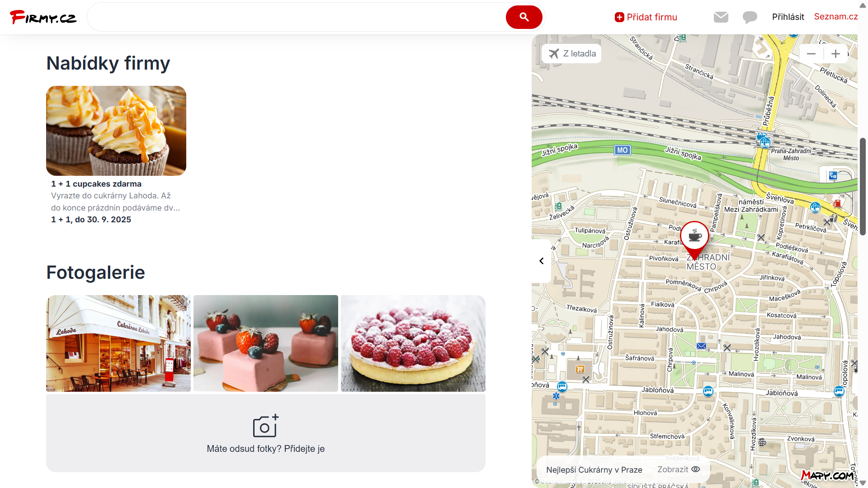Toggle Zobrazit eye for best Cukrárny
Image resolution: width=868 pixels, height=488 pixels.
[679, 469]
